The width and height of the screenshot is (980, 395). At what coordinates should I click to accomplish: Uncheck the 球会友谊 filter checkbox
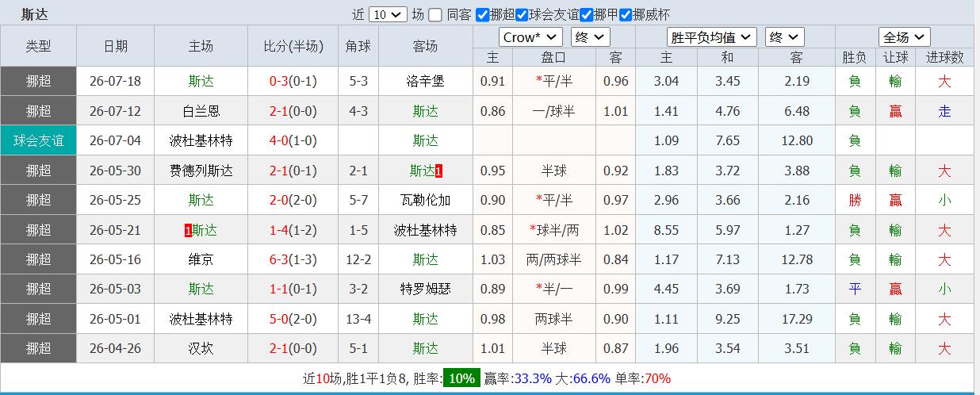point(522,14)
